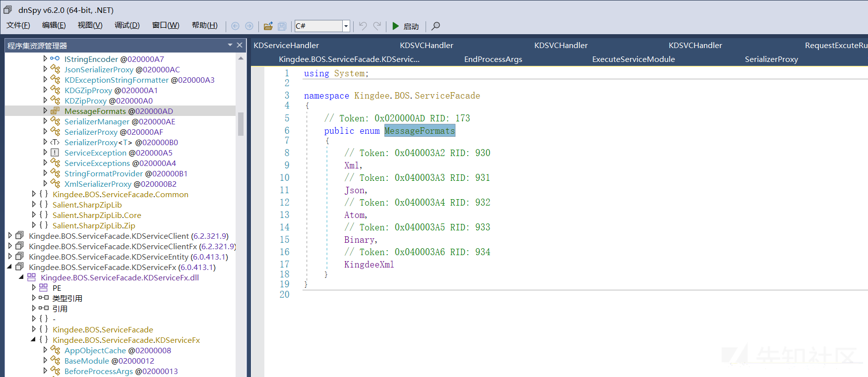Select KDServiceClient assembly icon
The width and height of the screenshot is (868, 377).
point(19,236)
